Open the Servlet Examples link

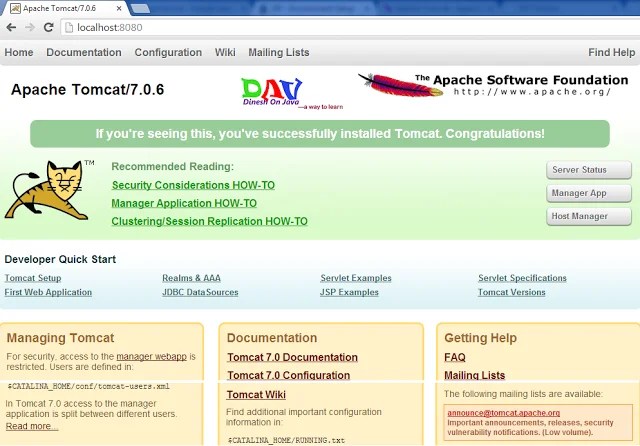(x=356, y=278)
